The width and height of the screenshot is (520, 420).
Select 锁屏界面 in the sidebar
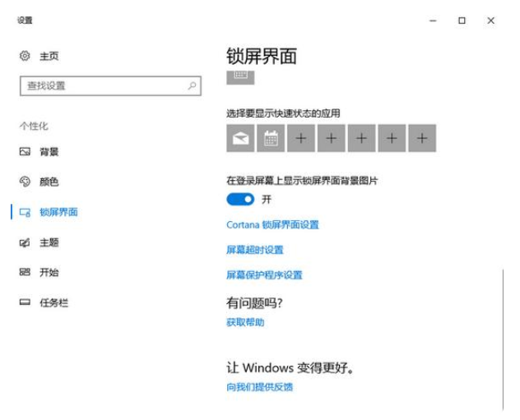pos(58,212)
